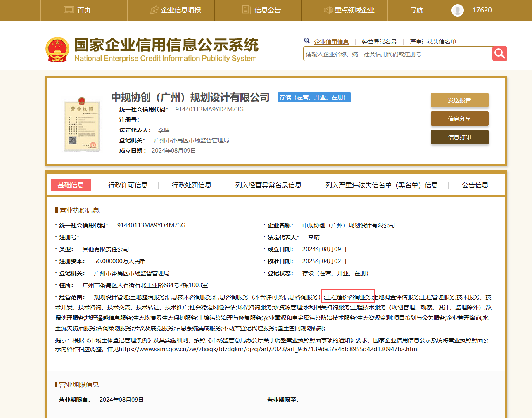Click the 发送报告 button
Viewport: 532px width, 418px height.
(459, 100)
